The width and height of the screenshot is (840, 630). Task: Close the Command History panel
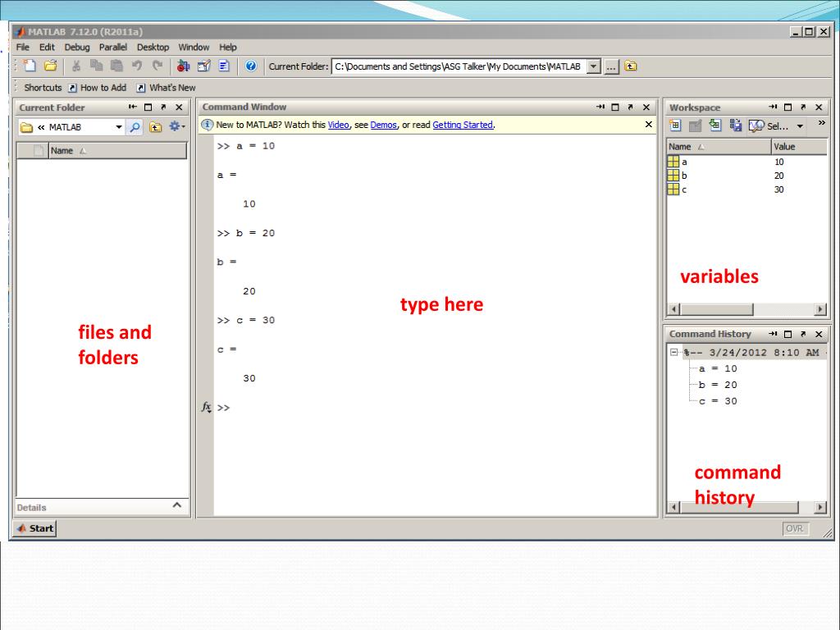tap(819, 334)
